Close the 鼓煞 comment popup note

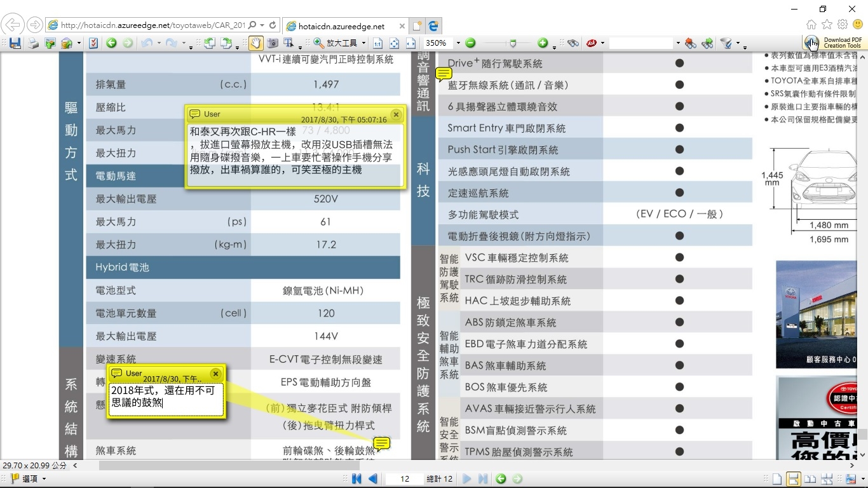click(x=215, y=373)
